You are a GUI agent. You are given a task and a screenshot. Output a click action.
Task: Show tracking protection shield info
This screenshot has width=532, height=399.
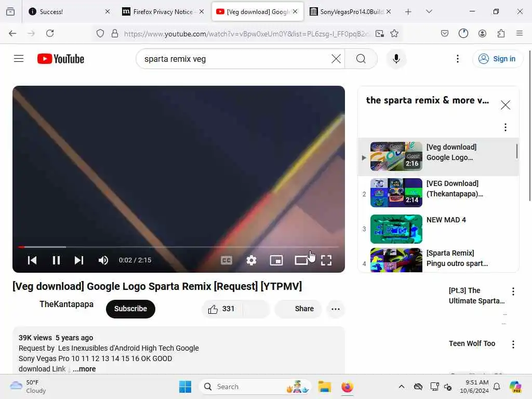pyautogui.click(x=100, y=33)
